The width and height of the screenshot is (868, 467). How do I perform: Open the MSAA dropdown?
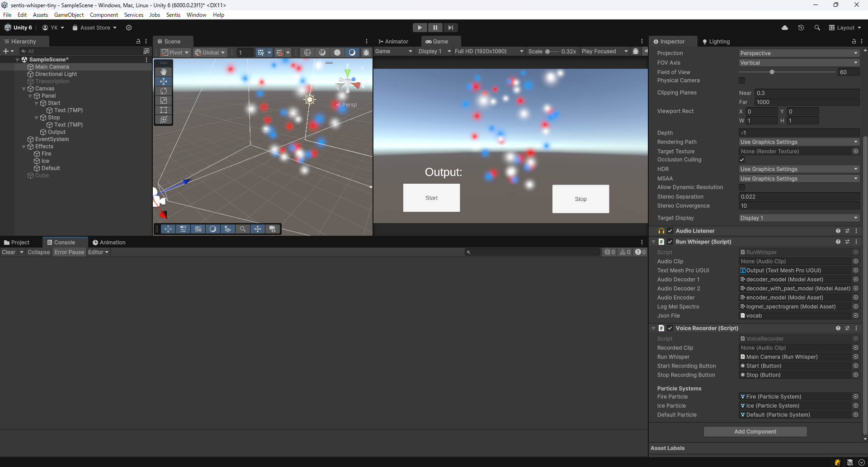click(x=799, y=178)
